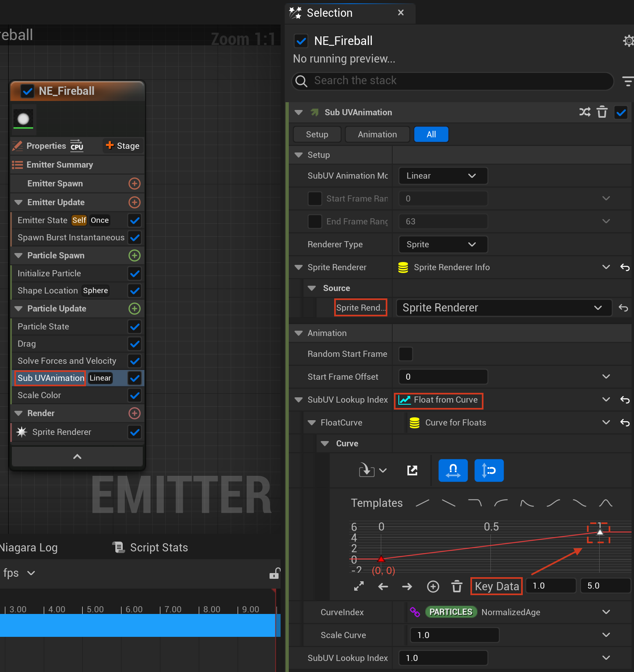Screen dimensions: 634x672
Task: Apply the peak-shaped last curve template
Action: [x=606, y=503]
